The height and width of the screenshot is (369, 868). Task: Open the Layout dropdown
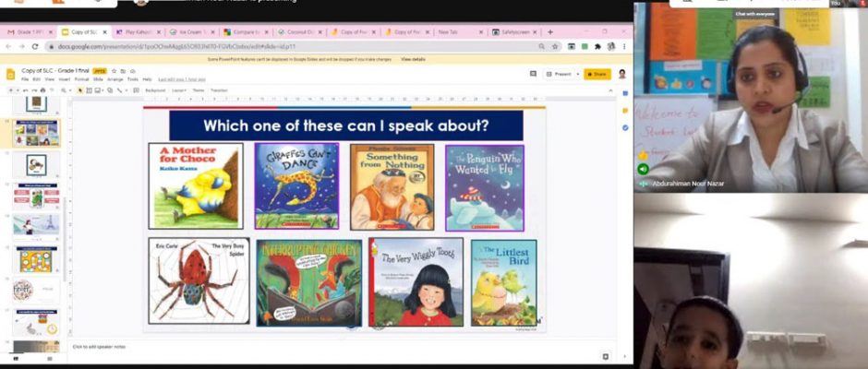pyautogui.click(x=179, y=90)
